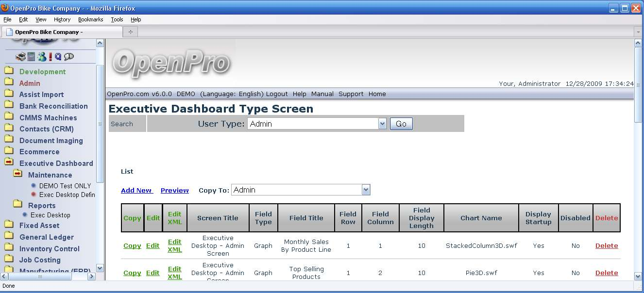The width and height of the screenshot is (644, 293).
Task: Click the Add New link
Action: click(136, 191)
